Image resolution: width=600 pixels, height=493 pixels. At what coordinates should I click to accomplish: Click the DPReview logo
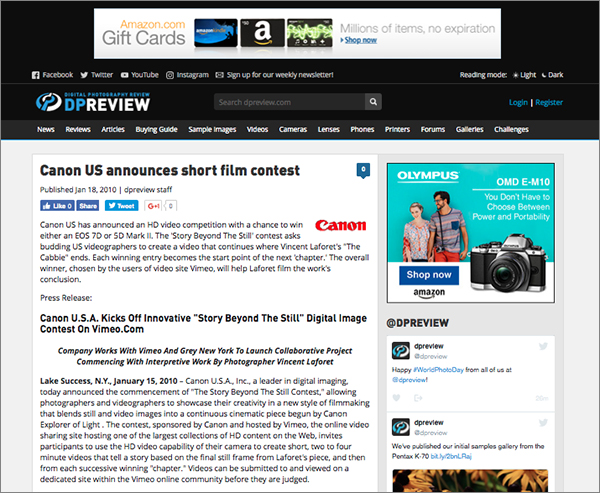93,102
